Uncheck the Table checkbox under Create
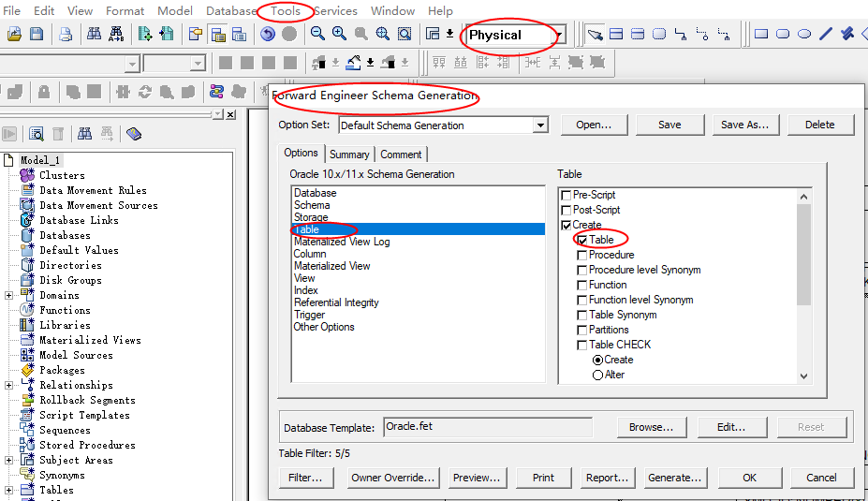The height and width of the screenshot is (501, 868). [581, 241]
